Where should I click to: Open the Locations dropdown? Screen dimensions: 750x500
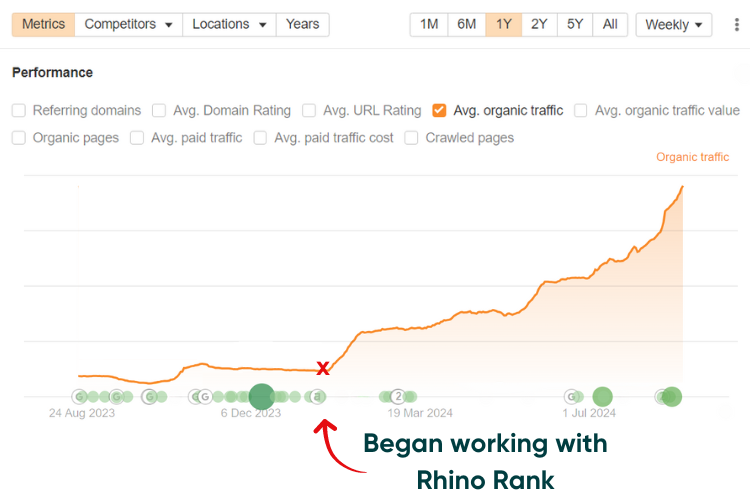coord(229,24)
